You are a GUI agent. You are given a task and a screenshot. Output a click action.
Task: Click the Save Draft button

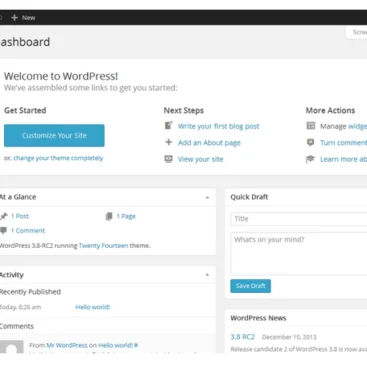coord(250,286)
